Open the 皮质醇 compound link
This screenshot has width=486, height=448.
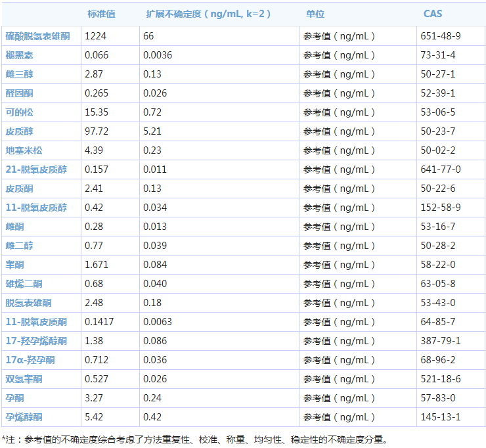pyautogui.click(x=19, y=131)
